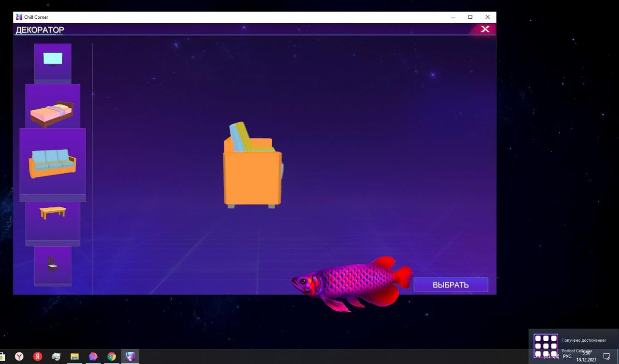619x364 pixels.
Task: Click the РУС language indicator
Action: click(x=567, y=357)
